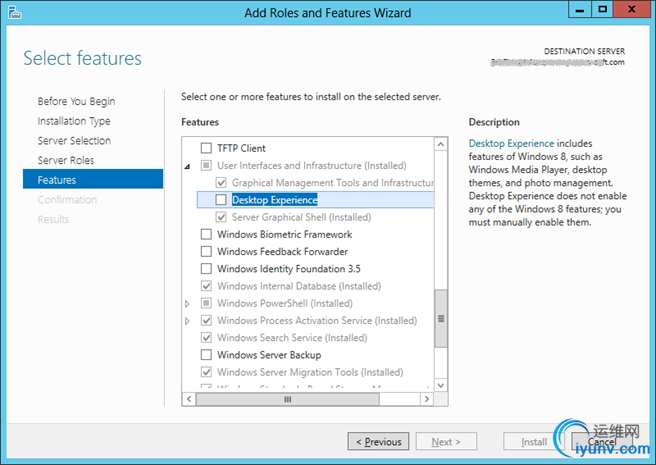
Task: Click the Windows Process Activation Service checkbox
Action: tap(206, 320)
